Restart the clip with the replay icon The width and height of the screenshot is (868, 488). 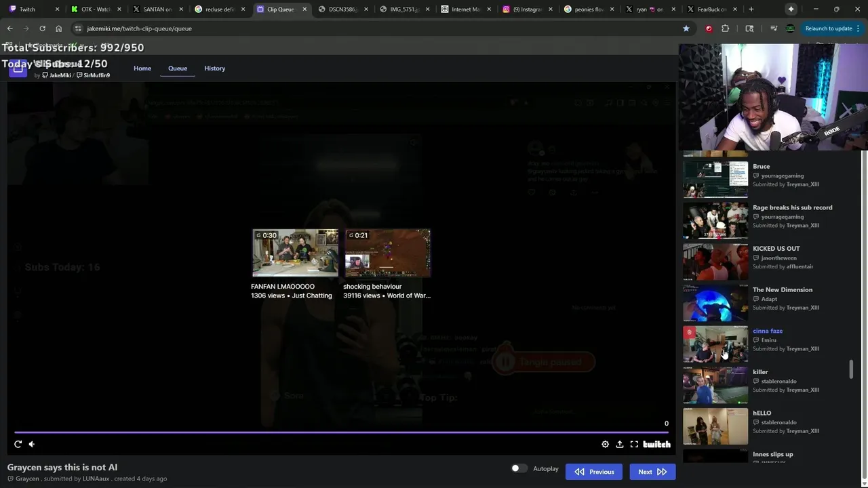pyautogui.click(x=18, y=444)
